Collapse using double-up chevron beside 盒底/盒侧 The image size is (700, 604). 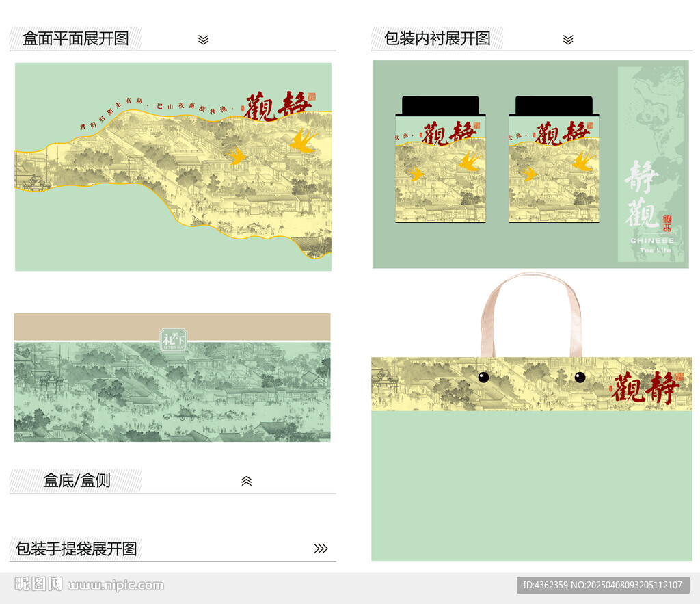point(246,481)
